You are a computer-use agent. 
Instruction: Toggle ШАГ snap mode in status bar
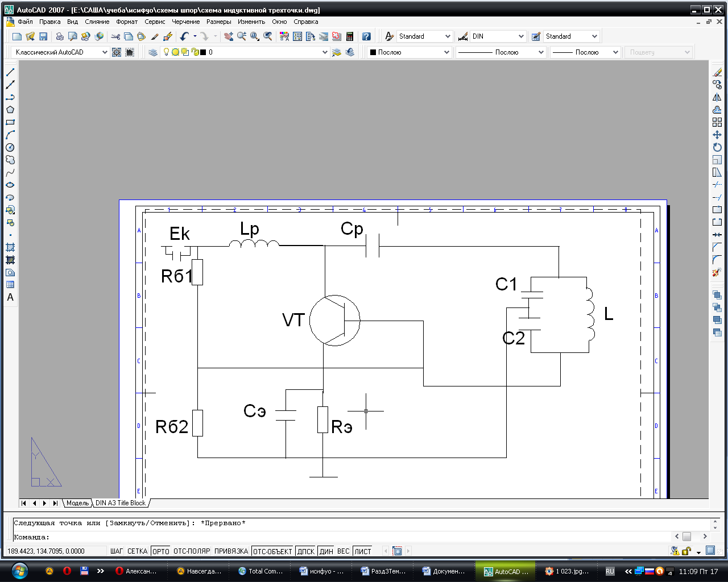[x=117, y=551]
